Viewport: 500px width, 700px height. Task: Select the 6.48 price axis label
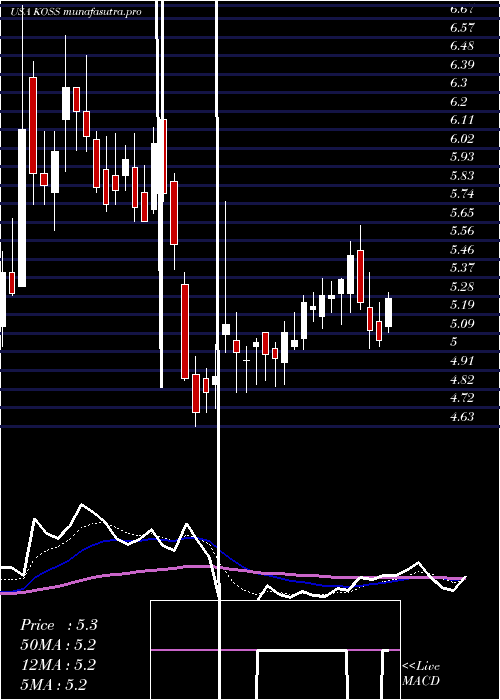click(462, 46)
